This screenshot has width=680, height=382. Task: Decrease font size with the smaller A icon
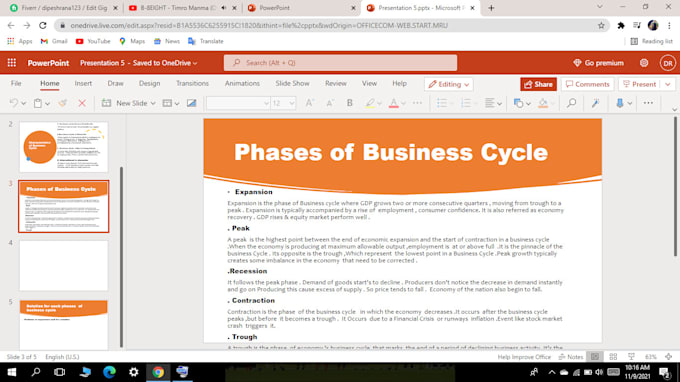[x=330, y=103]
